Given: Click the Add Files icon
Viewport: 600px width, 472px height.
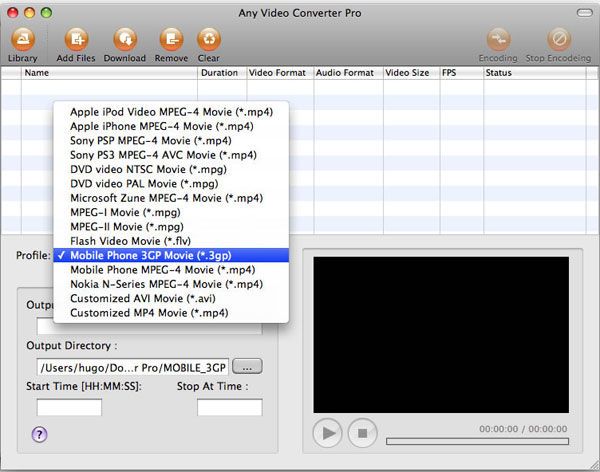Looking at the screenshot, I should tap(76, 39).
